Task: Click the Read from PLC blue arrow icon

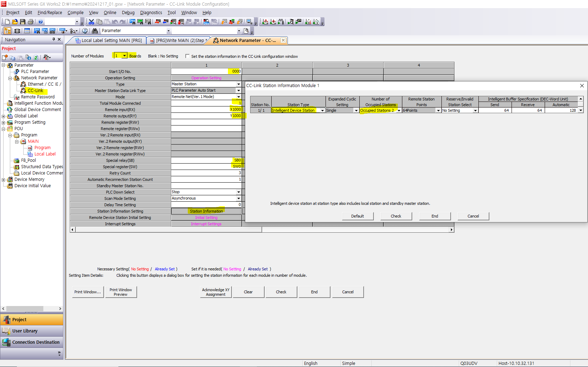Action: coord(166,22)
